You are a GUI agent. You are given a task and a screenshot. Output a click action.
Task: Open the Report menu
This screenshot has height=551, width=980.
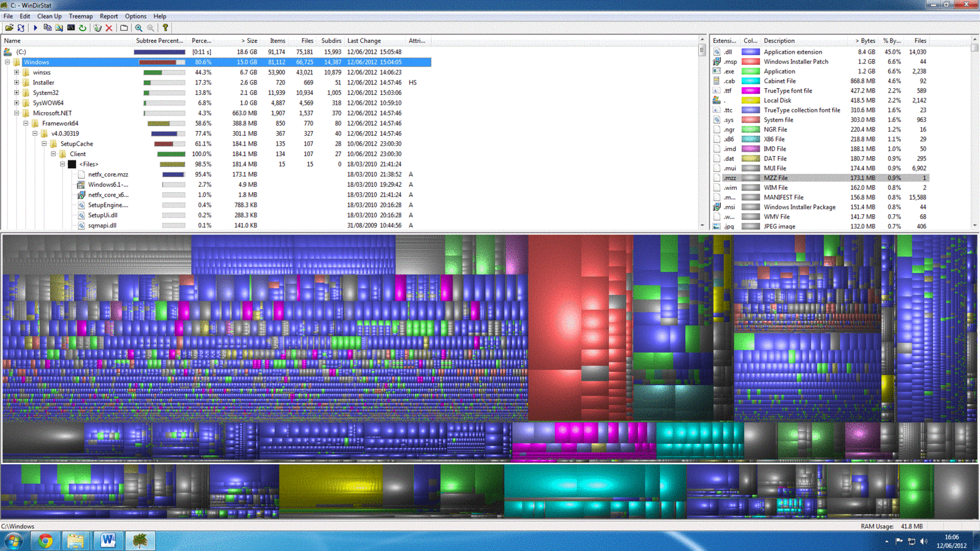[x=109, y=17]
